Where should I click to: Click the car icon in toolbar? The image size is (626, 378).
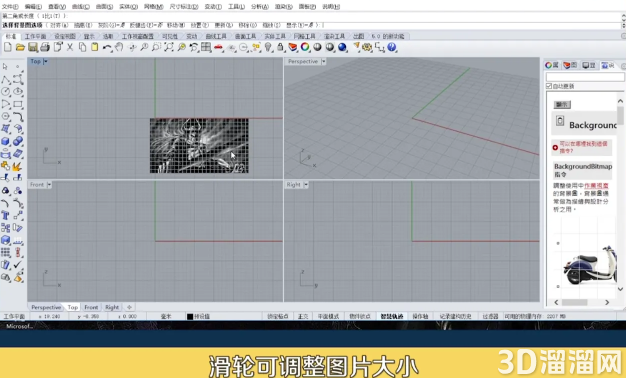pyautogui.click(x=218, y=47)
